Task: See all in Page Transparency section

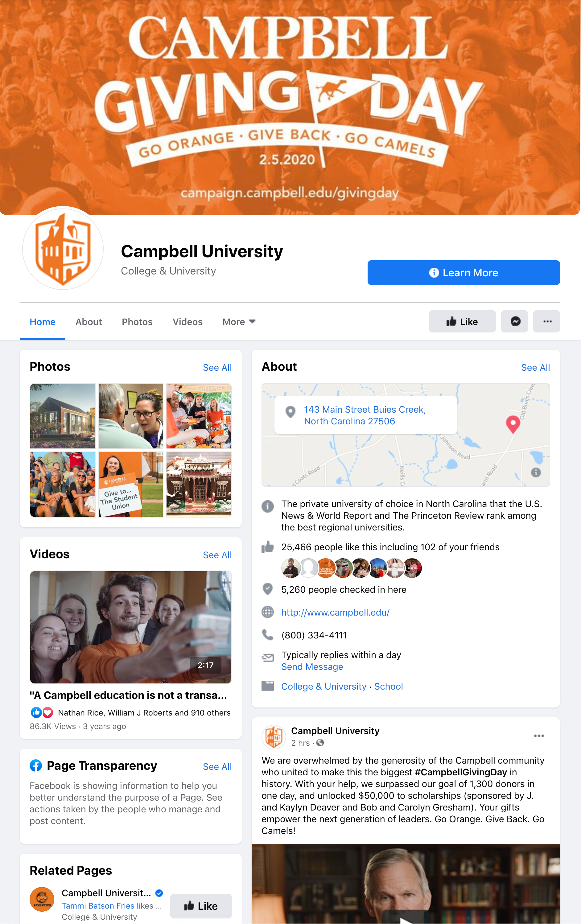Action: (217, 766)
